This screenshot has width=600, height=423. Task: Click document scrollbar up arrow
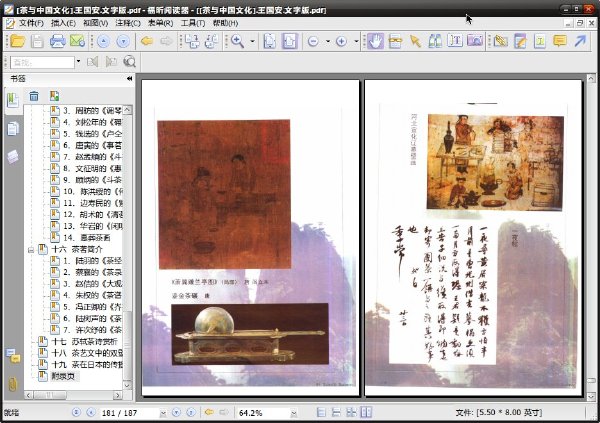click(591, 79)
